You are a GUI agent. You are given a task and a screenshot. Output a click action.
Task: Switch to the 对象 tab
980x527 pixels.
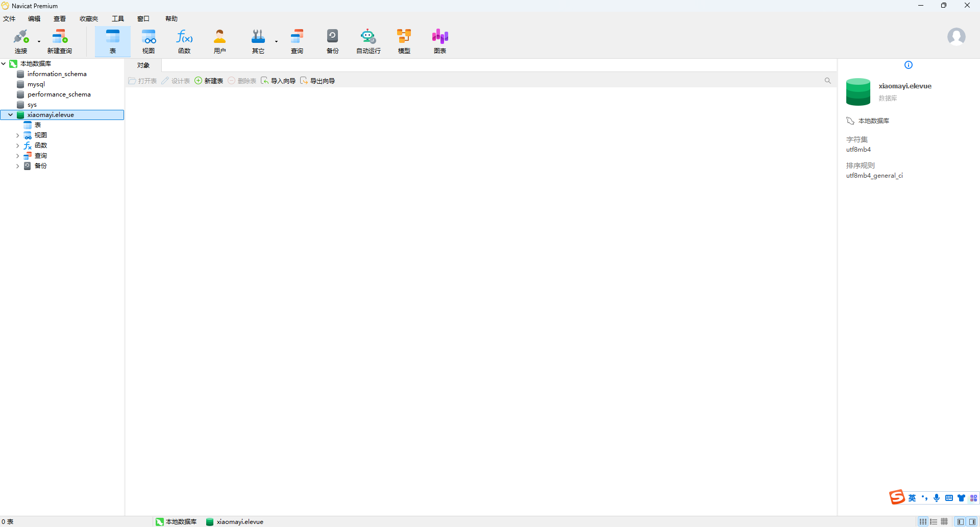[x=143, y=65]
